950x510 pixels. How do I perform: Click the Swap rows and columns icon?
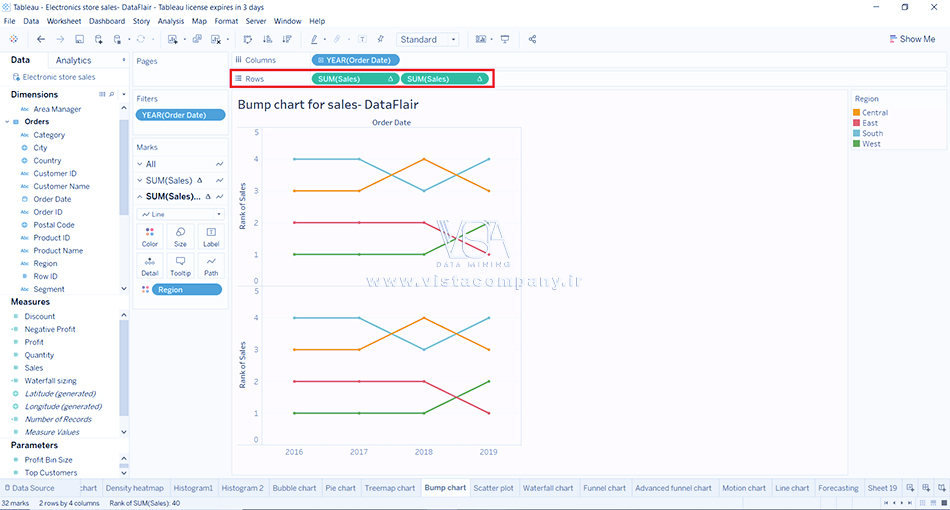click(x=247, y=39)
